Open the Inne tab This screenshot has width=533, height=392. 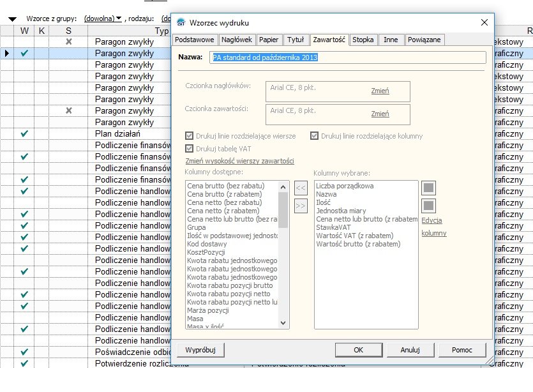(391, 40)
